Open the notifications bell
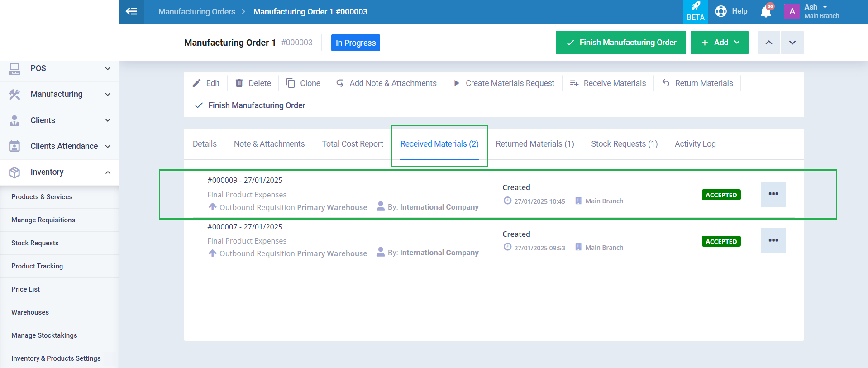Image resolution: width=868 pixels, height=368 pixels. click(766, 12)
